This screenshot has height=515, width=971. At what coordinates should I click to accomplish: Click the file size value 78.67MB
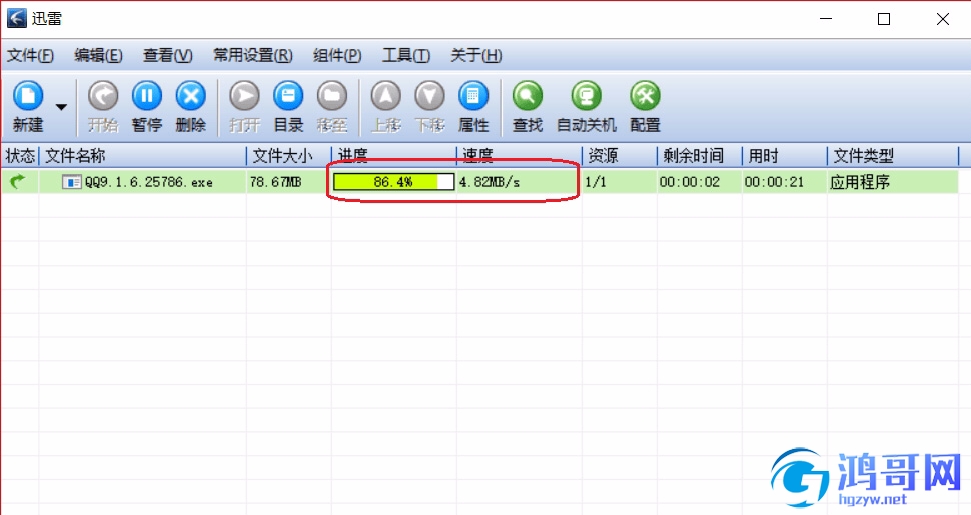(276, 182)
